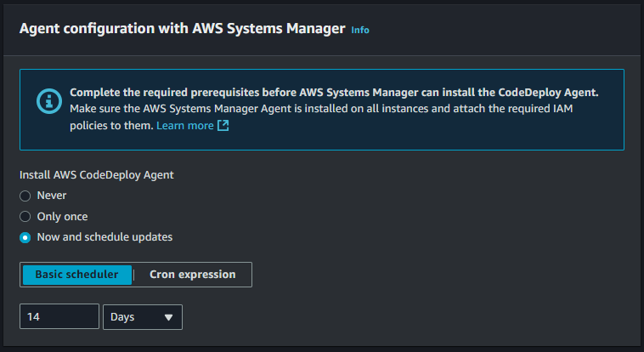Image resolution: width=644 pixels, height=352 pixels.
Task: Click the circled info icon in the alert
Action: (49, 100)
